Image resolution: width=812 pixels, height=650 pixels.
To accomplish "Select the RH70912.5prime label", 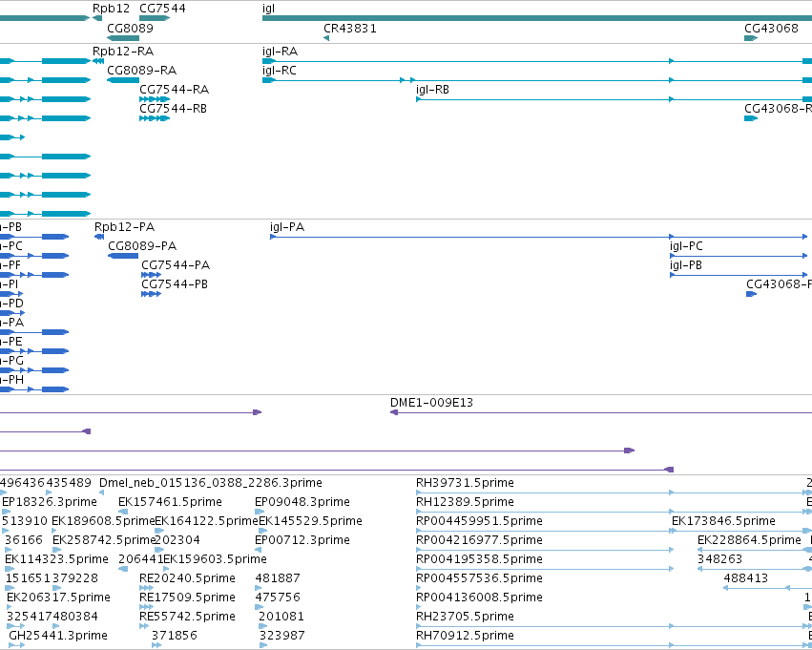I will click(x=465, y=636).
